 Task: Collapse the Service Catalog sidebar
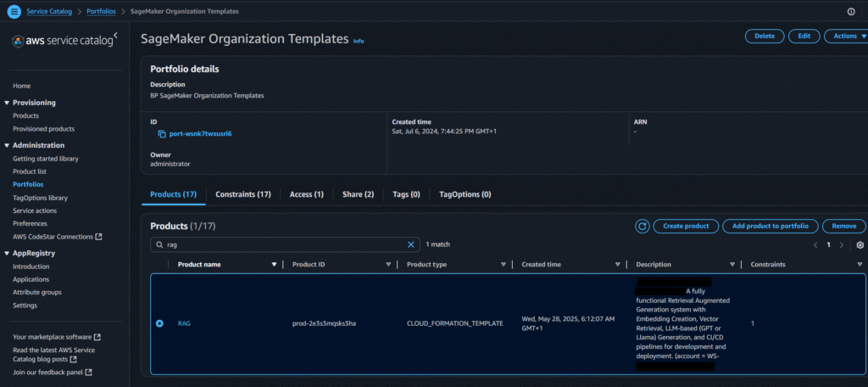pyautogui.click(x=116, y=36)
